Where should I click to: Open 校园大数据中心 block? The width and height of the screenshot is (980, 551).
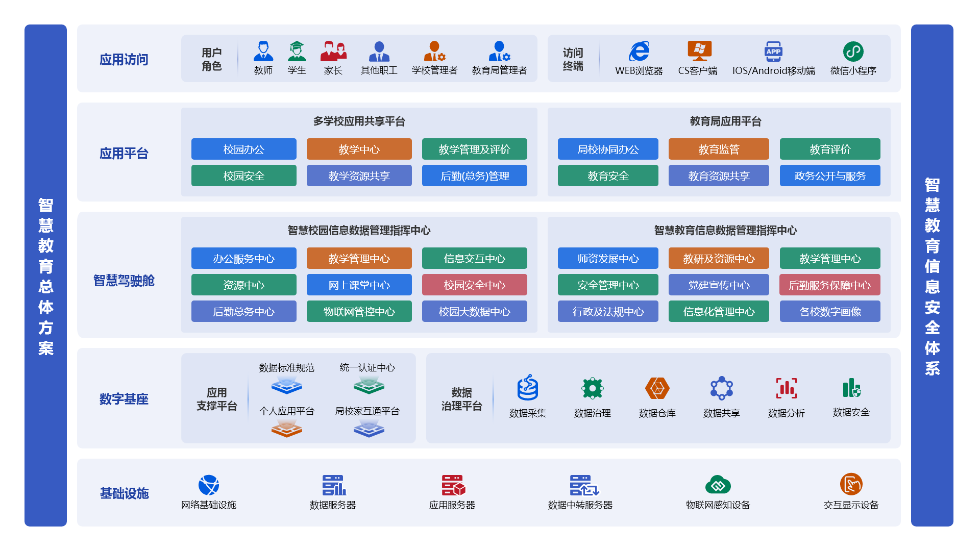coord(474,311)
